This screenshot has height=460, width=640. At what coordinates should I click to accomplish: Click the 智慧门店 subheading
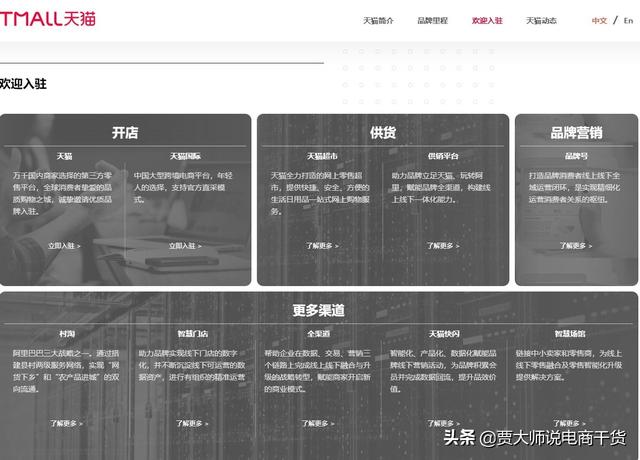pos(193,333)
